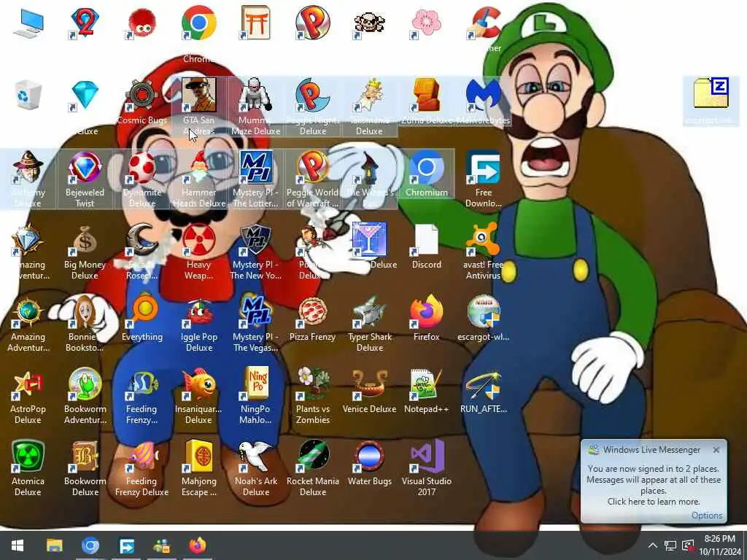Screen dimensions: 747x560
Task: Select the Free Download Manager desktop icon
Action: click(483, 168)
